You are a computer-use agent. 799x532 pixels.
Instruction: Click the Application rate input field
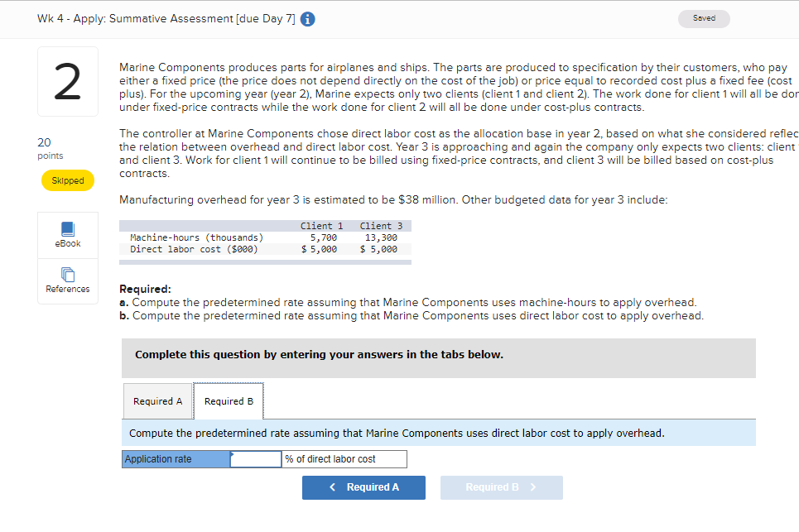(256, 458)
